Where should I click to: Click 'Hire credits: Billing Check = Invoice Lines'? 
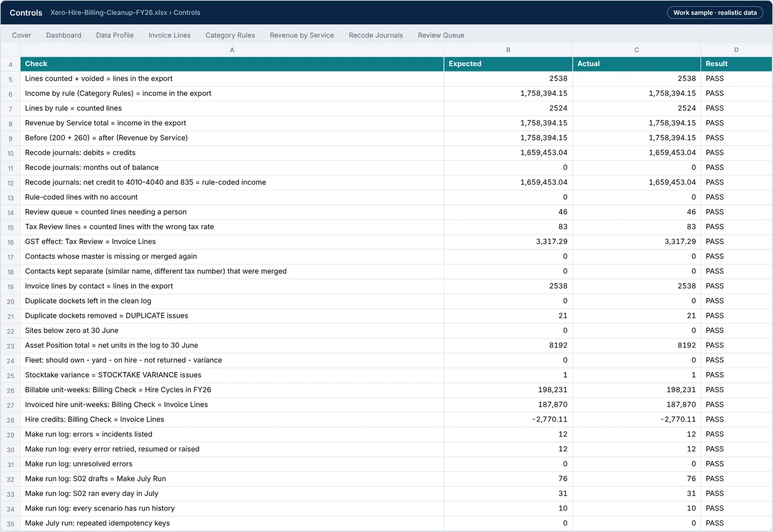232,419
